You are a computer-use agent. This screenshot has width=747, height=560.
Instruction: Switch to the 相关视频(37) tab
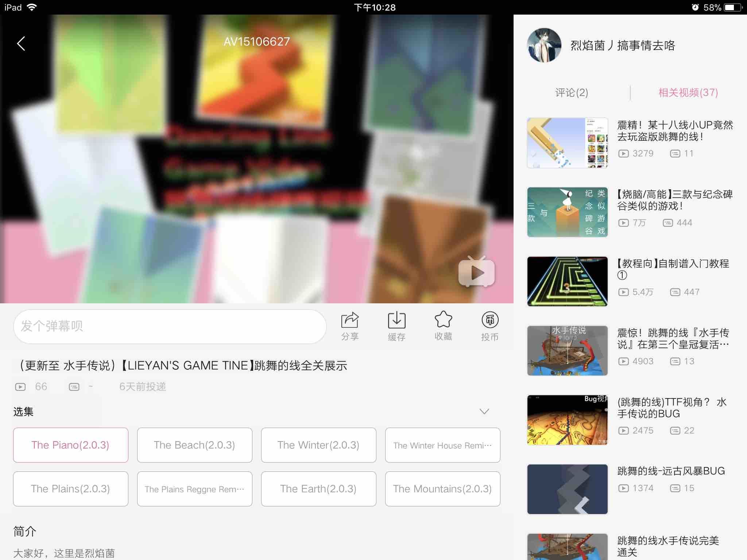point(688,93)
